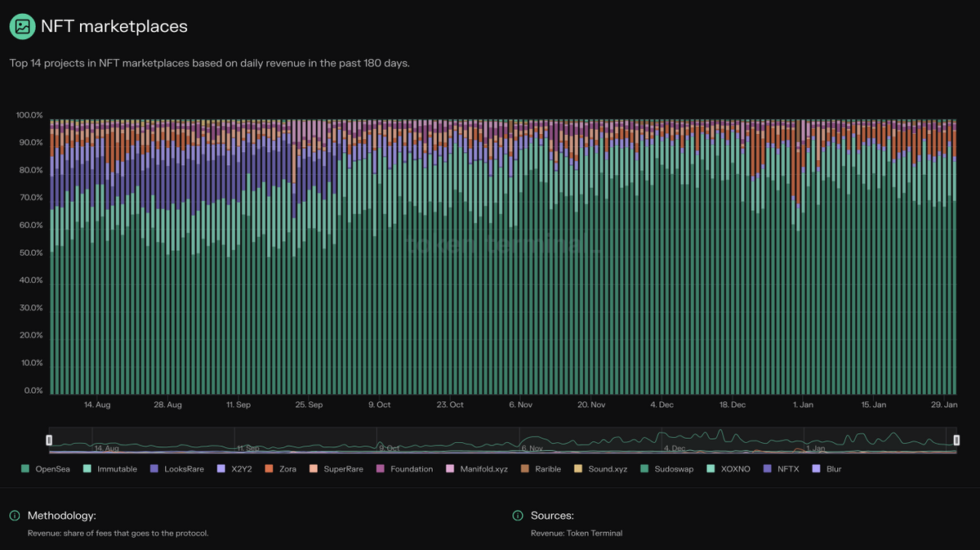Click the 15. Jan x-axis label
This screenshot has height=550, width=980.
pos(874,405)
